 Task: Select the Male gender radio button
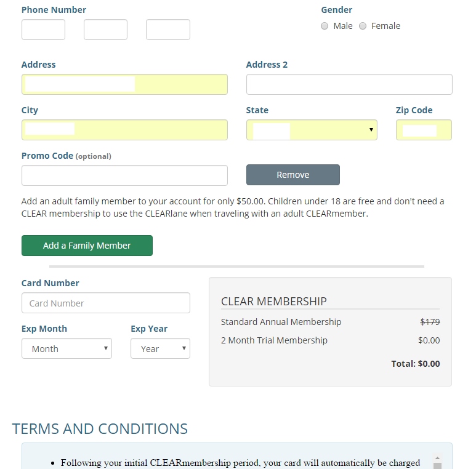[325, 26]
